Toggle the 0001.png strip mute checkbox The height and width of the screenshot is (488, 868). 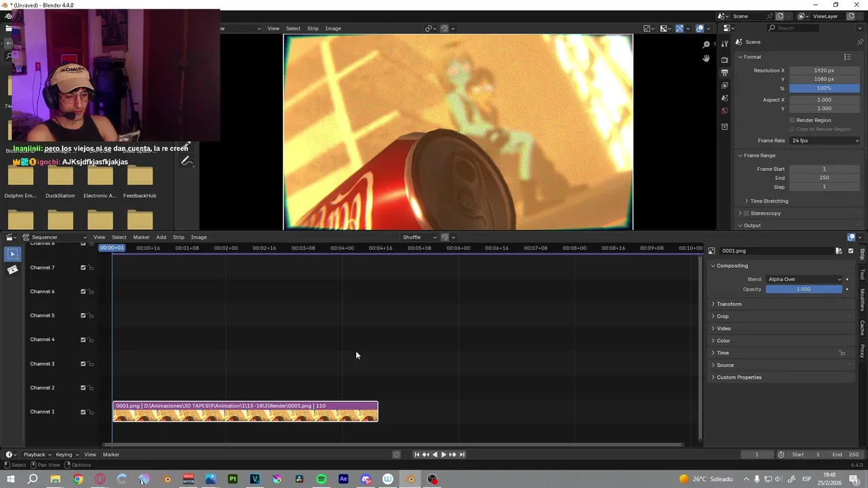(851, 251)
